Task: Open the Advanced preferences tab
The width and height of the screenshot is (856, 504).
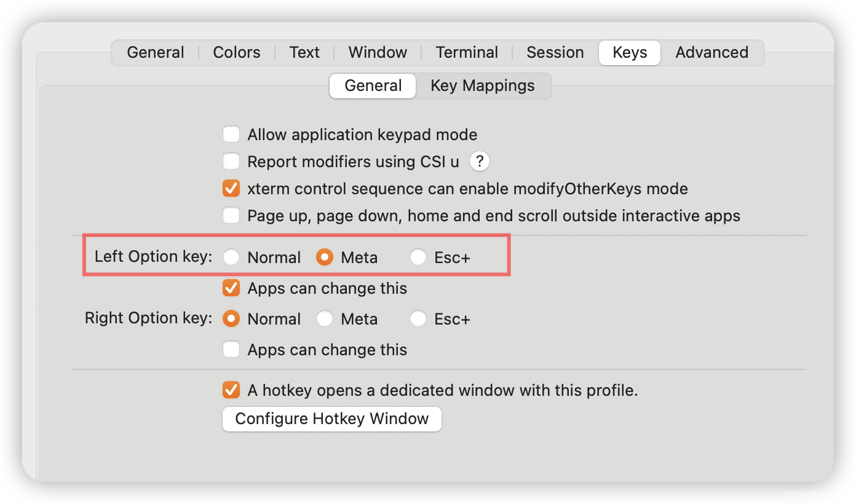Action: pos(712,52)
